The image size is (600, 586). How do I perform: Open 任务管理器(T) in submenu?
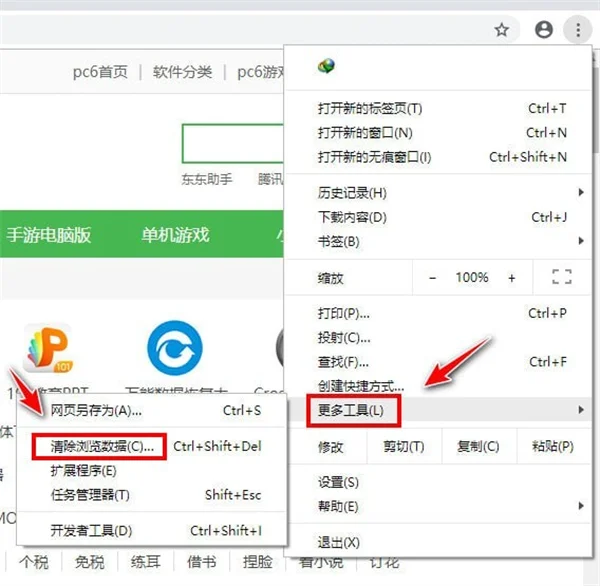[x=152, y=495]
